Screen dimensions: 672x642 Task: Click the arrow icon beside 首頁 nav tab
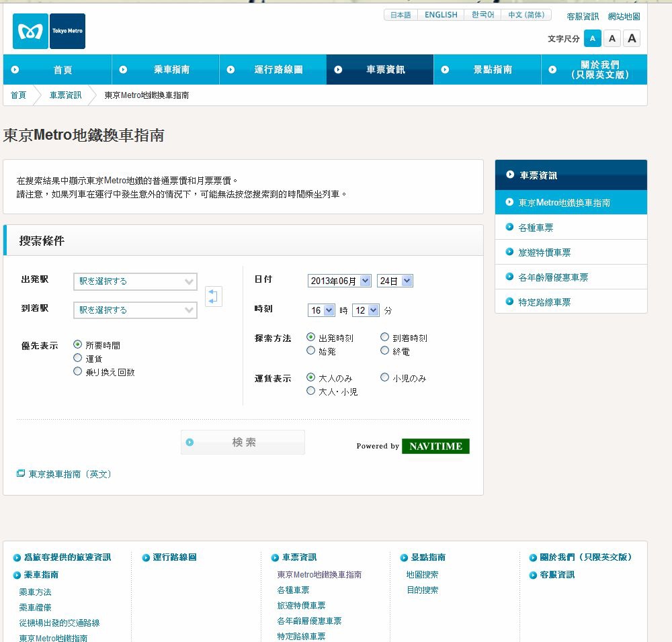15,69
